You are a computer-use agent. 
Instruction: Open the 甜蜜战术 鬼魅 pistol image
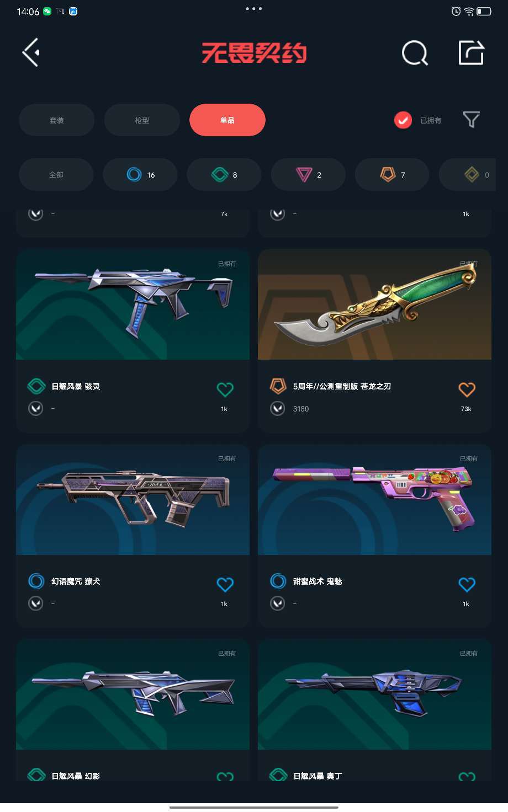coord(374,500)
